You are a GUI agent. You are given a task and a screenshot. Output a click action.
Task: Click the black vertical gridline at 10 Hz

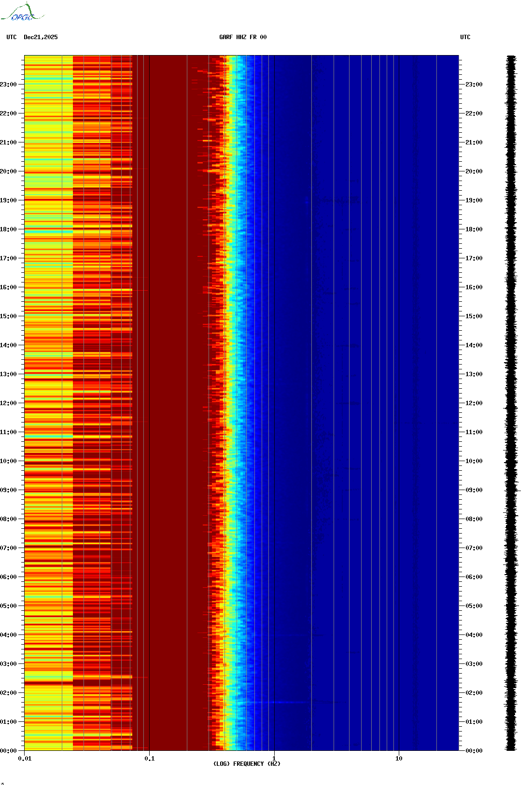coord(399,386)
